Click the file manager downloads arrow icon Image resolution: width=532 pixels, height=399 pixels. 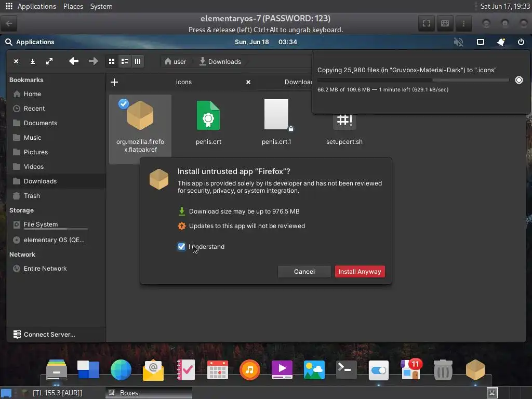click(x=33, y=61)
